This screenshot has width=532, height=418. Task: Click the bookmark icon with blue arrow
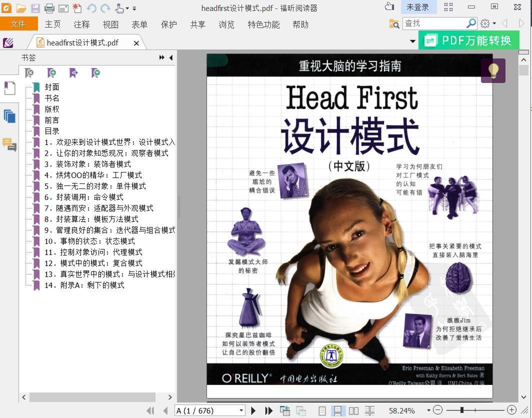coord(73,72)
